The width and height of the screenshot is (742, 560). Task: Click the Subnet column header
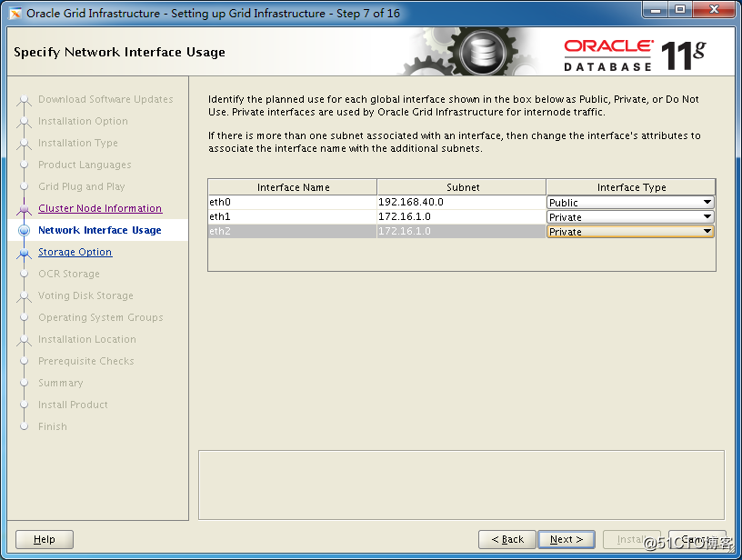tap(462, 187)
